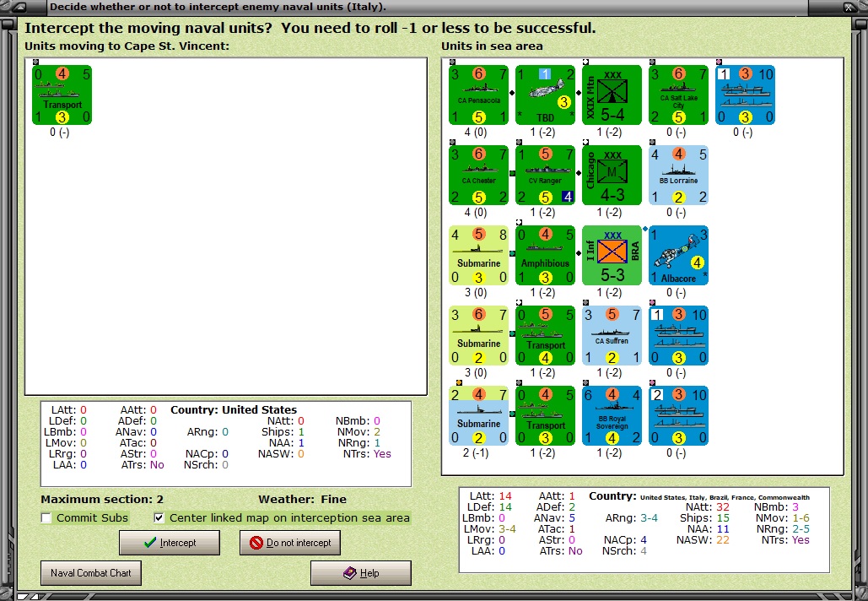This screenshot has height=601, width=868.
Task: Select the CA Pensacola cruiser counter
Action: click(478, 95)
